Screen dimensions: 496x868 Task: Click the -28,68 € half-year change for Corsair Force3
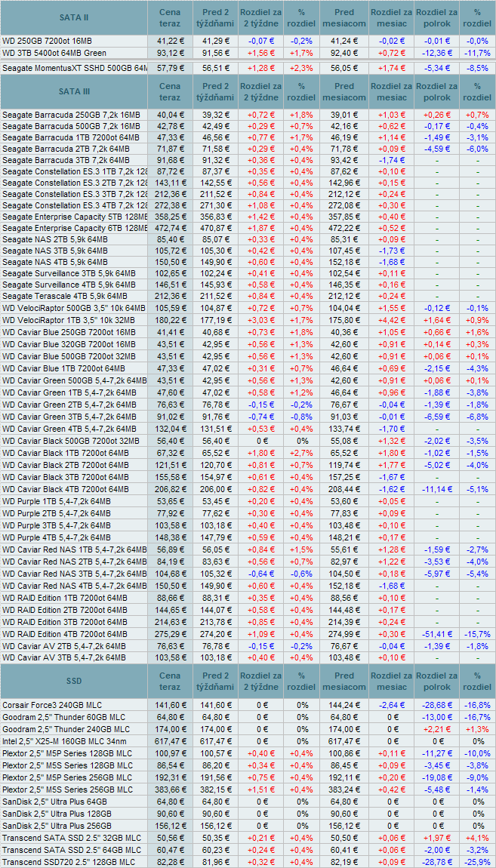436,705
